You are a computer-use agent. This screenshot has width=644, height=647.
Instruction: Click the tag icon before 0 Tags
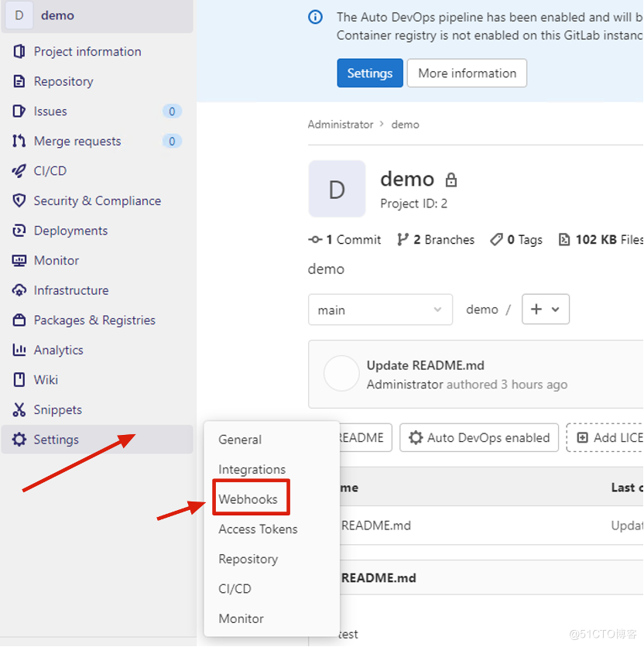(496, 239)
